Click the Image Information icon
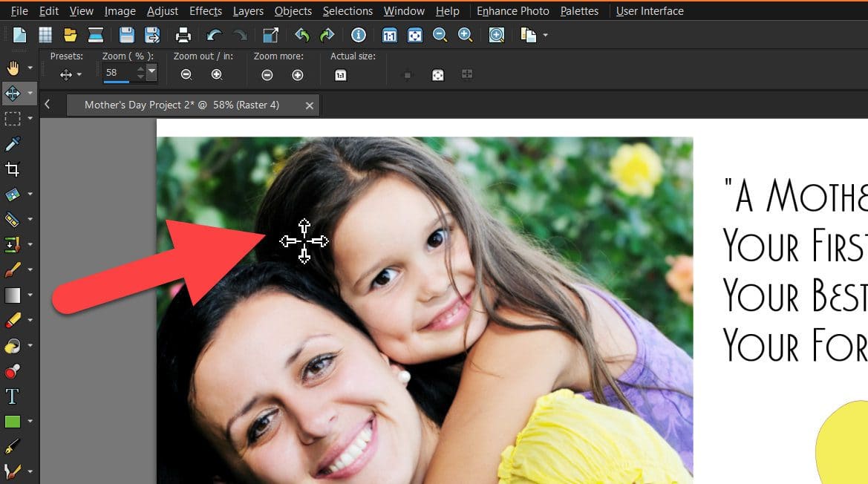Viewport: 868px width, 484px height. pos(359,35)
